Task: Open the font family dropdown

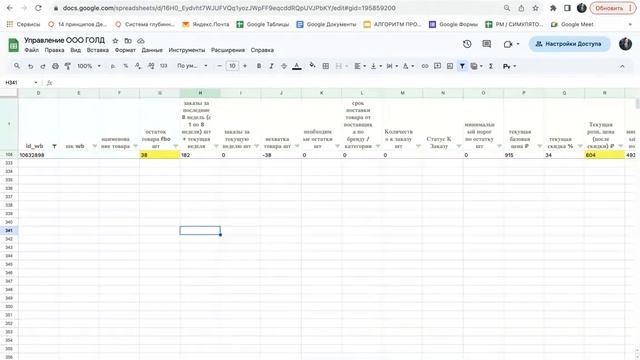Action: pos(192,66)
